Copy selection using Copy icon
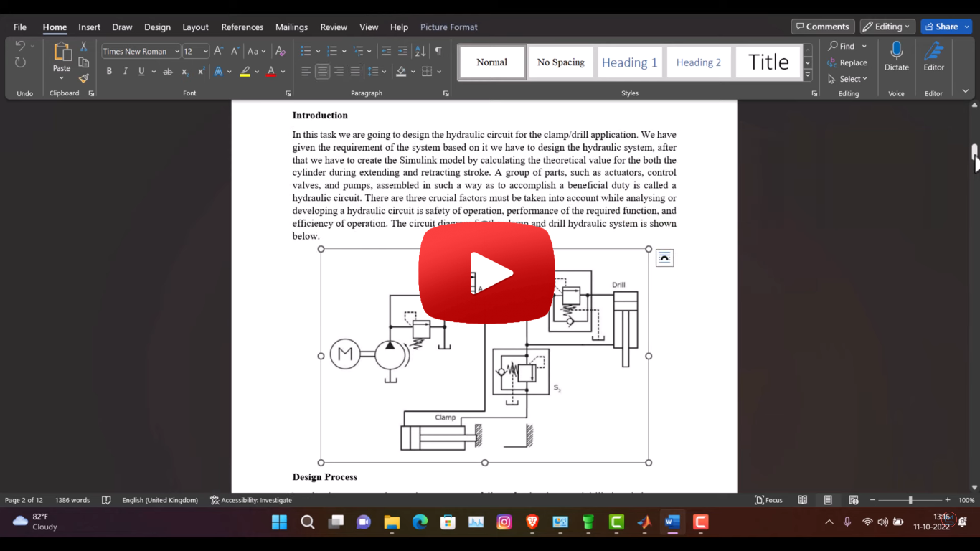This screenshot has width=980, height=551. (x=83, y=62)
